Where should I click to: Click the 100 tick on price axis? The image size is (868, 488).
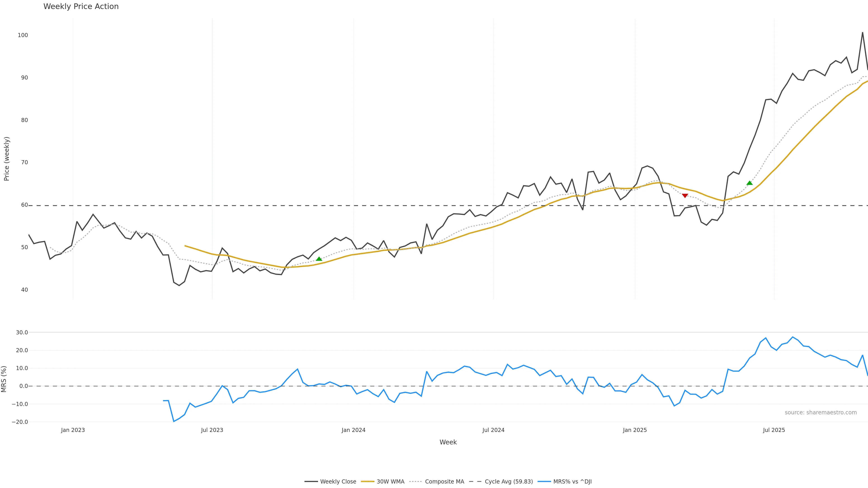point(23,35)
